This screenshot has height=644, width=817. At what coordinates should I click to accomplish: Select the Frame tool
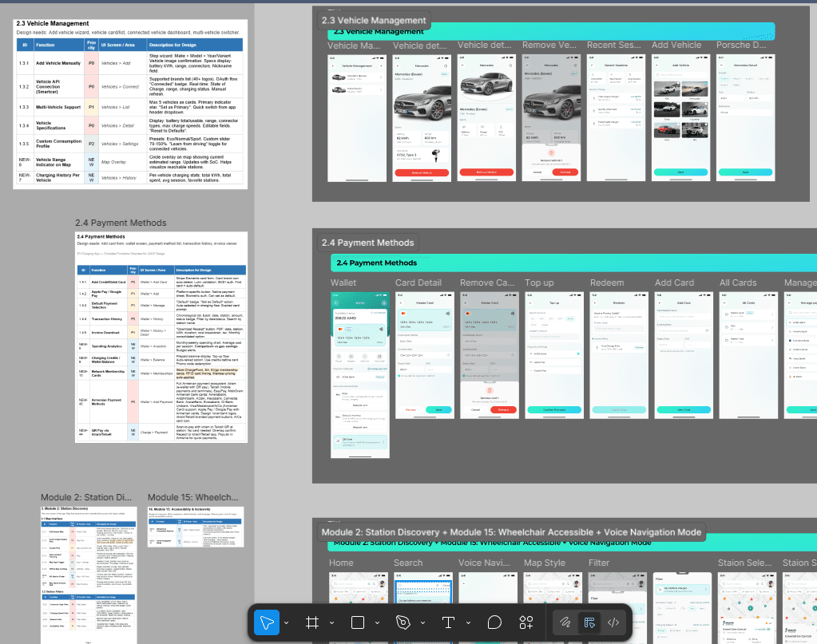[x=312, y=622]
